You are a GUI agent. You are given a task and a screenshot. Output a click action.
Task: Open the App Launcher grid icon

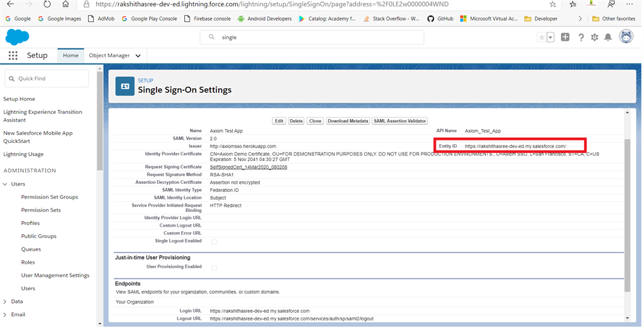[x=13, y=55]
